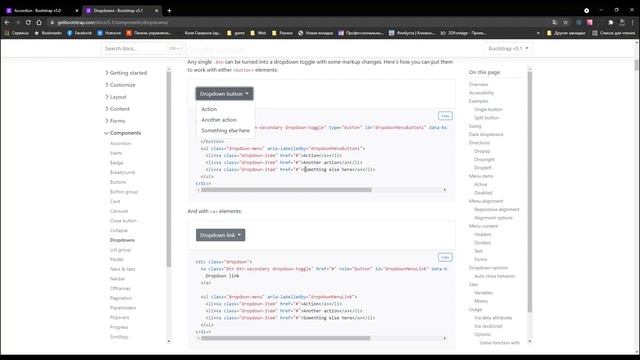The height and width of the screenshot is (360, 640).
Task: Expand the Getting started section
Action: point(126,73)
